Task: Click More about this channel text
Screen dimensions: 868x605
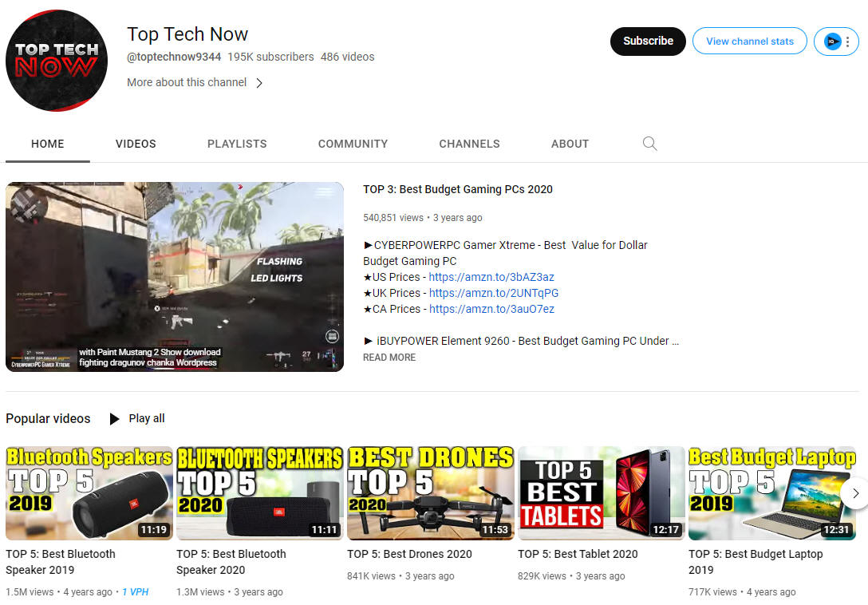Action: click(x=187, y=82)
